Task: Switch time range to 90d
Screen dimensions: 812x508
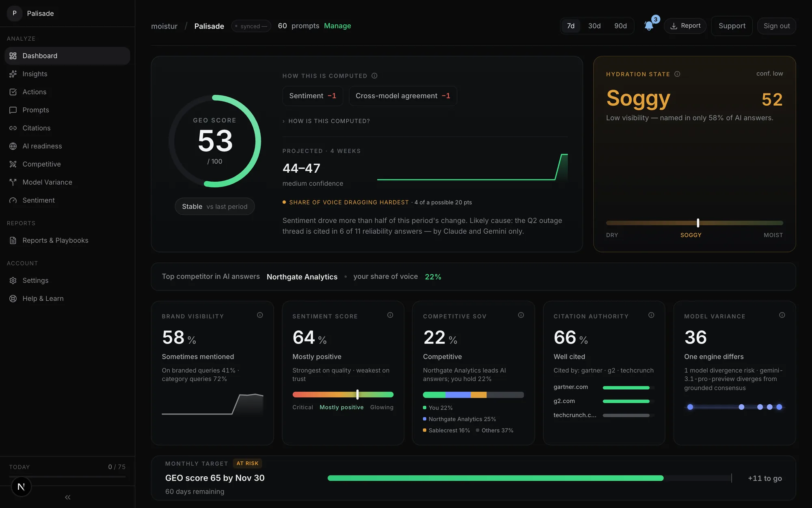Action: pyautogui.click(x=620, y=26)
